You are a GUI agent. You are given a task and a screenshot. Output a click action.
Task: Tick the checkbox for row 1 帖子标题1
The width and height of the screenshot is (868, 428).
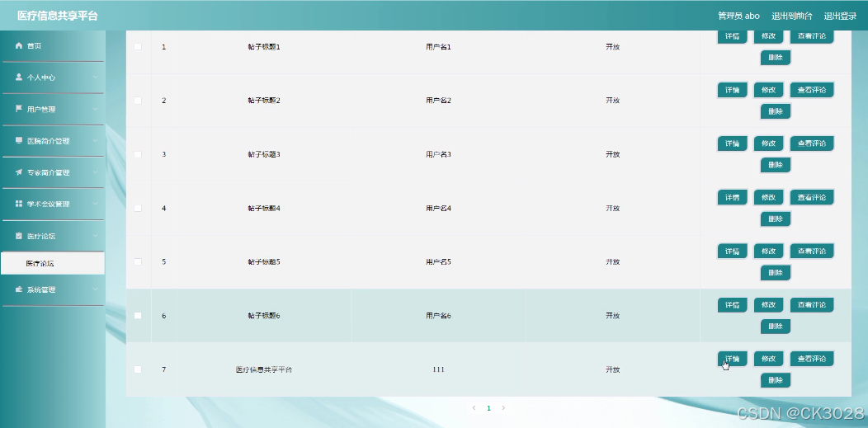[138, 46]
